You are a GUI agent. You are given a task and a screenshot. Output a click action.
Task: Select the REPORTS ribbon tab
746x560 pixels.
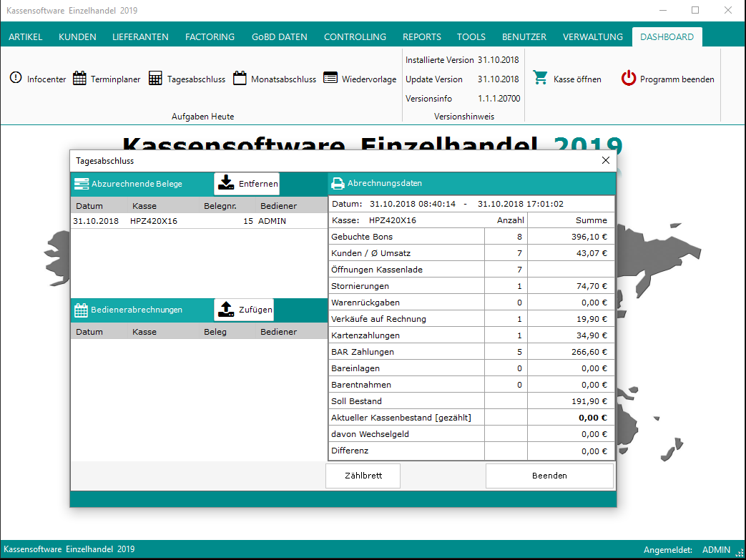[421, 37]
